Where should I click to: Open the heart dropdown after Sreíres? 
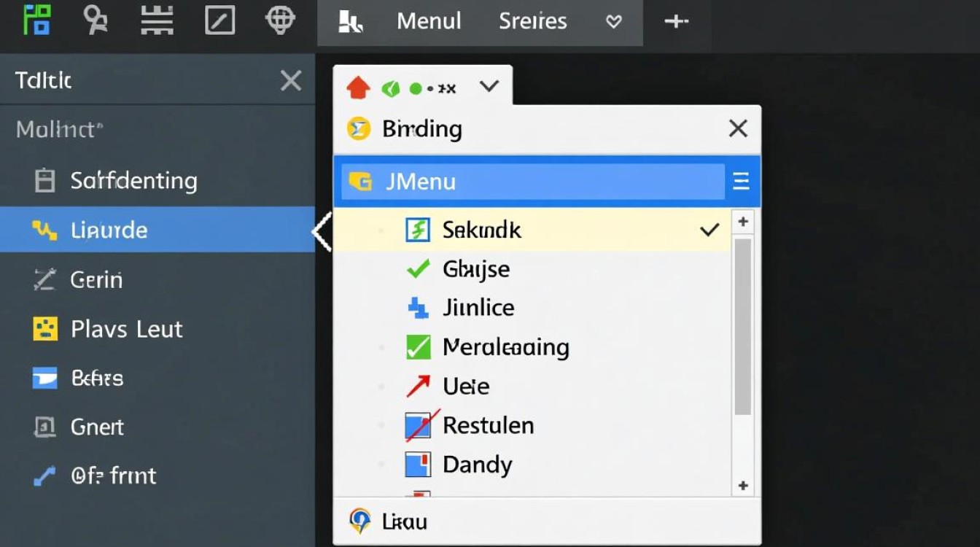pyautogui.click(x=614, y=22)
